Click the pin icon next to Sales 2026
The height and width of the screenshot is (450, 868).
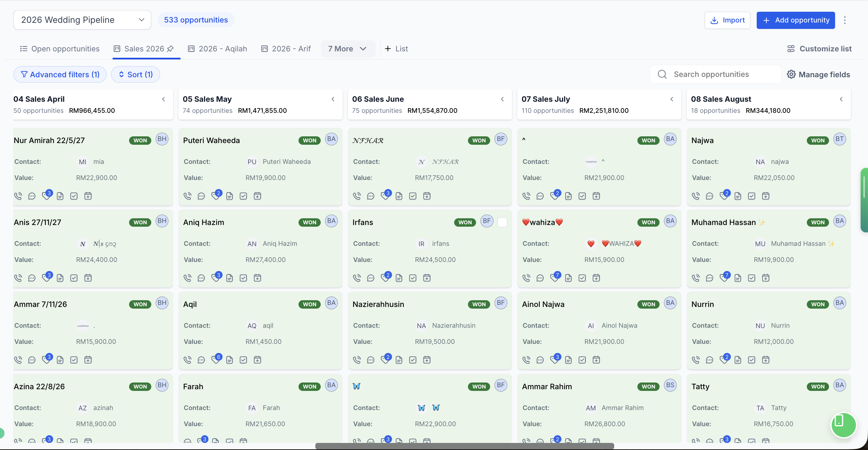point(170,49)
